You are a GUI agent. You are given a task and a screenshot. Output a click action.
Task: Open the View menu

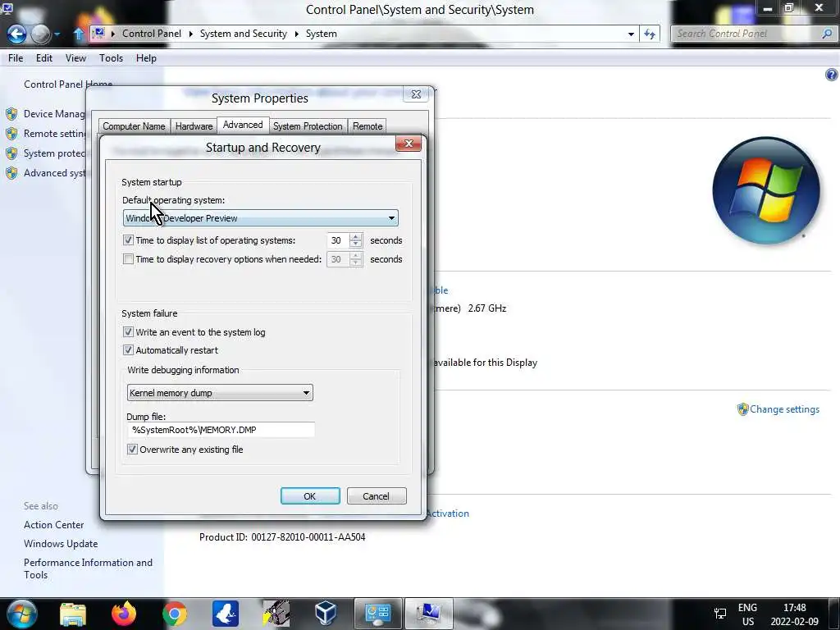(75, 58)
